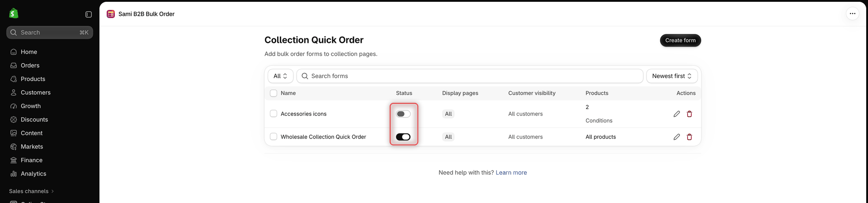
Task: Open the All filter dropdown
Action: [280, 76]
